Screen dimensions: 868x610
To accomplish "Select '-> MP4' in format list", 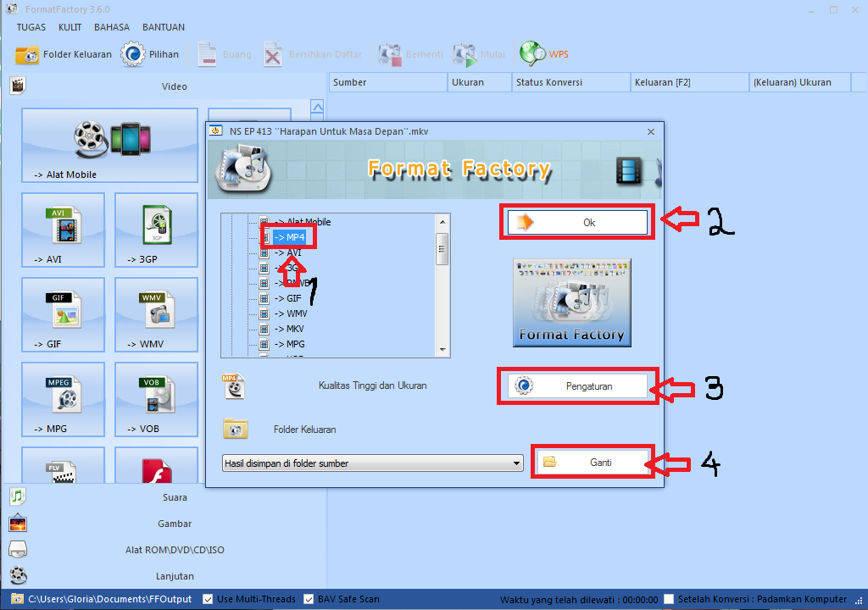I will (290, 237).
